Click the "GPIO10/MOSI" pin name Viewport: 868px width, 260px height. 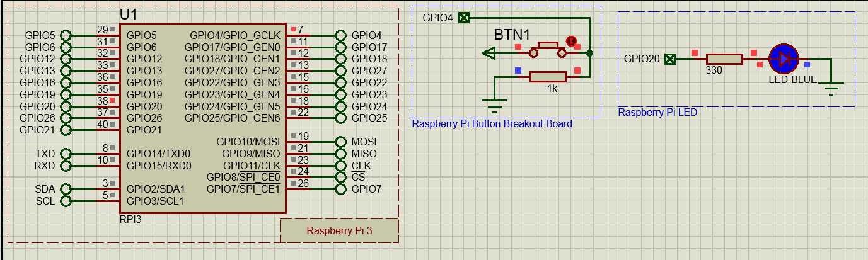[248, 142]
